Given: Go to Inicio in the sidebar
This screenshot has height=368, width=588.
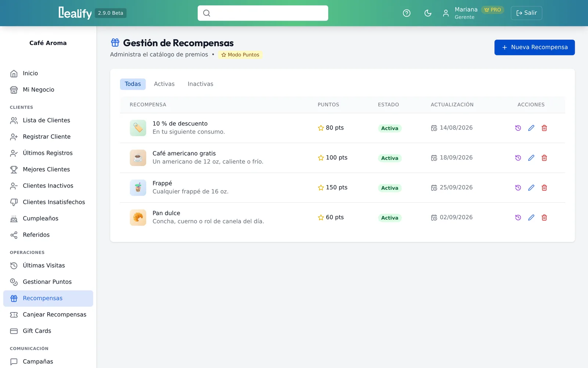Looking at the screenshot, I should pos(48,74).
